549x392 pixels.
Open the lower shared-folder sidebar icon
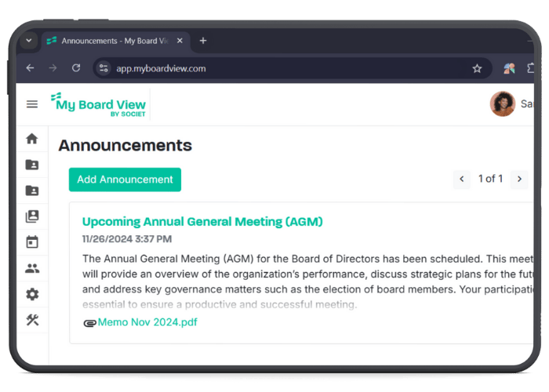[32, 191]
